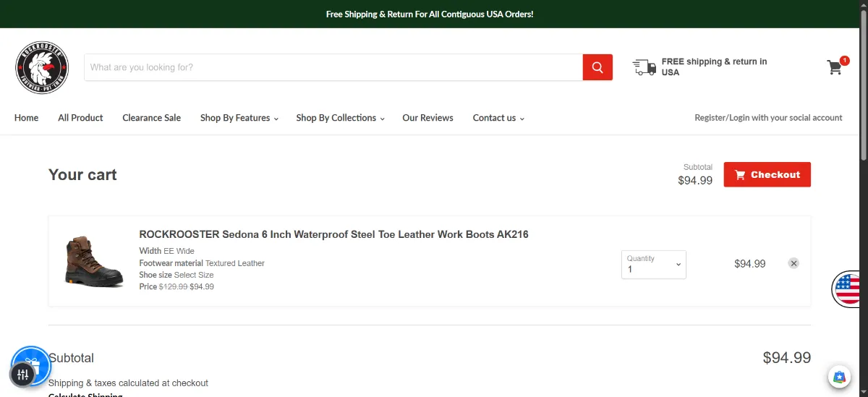This screenshot has width=868, height=397.
Task: Click 'Shipping & taxes calculated at checkout' text
Action: (128, 383)
